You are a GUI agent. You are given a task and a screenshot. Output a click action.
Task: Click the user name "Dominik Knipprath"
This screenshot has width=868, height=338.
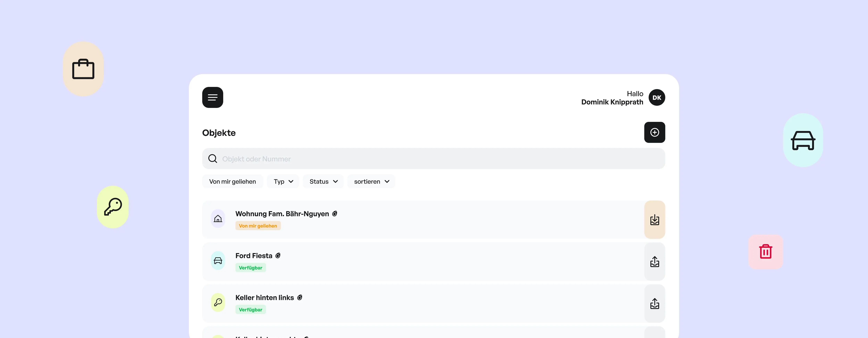pos(612,102)
